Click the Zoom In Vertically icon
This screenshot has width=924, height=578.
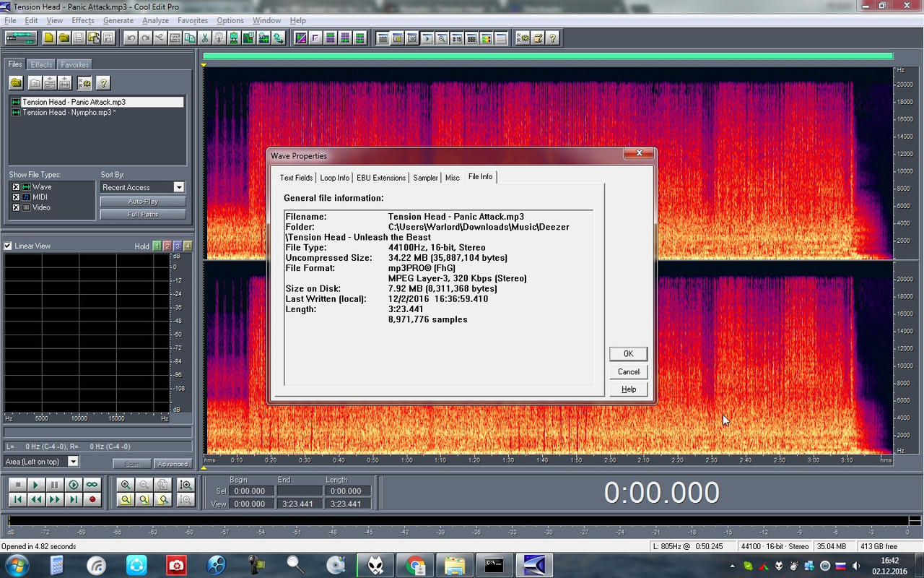[x=186, y=485]
